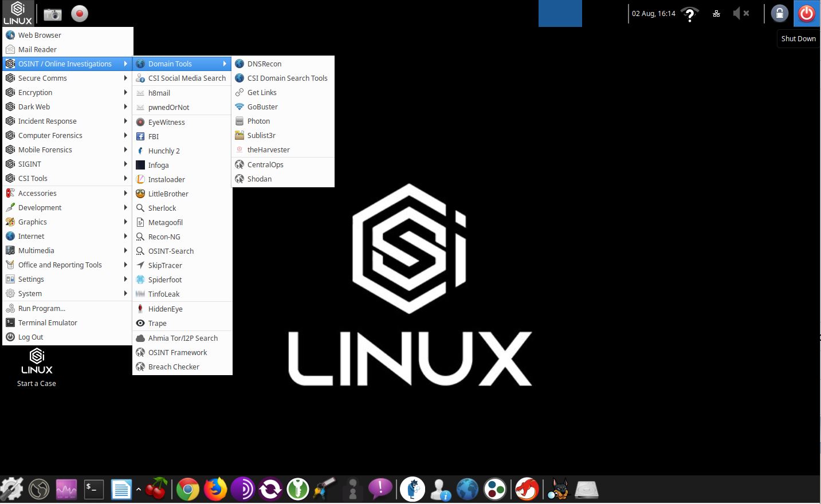Open Start a Case desktop shortcut
821x504 pixels.
(x=37, y=368)
